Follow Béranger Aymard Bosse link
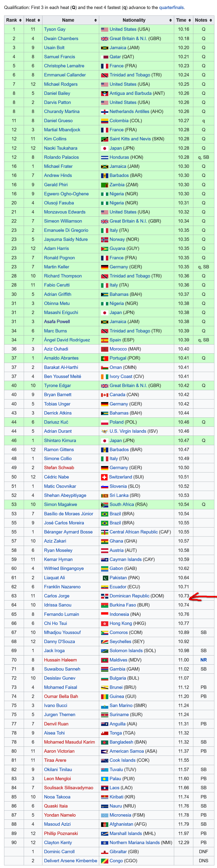217x868 pixels. point(68,532)
